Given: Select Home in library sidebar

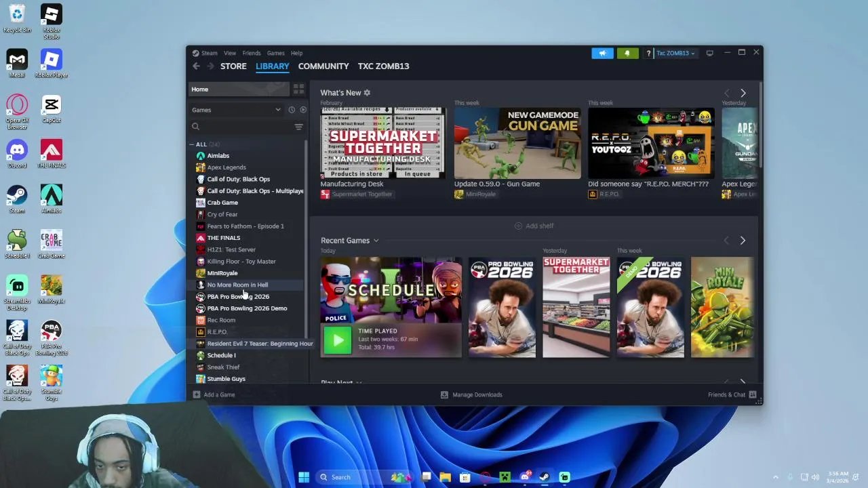Looking at the screenshot, I should pos(239,89).
